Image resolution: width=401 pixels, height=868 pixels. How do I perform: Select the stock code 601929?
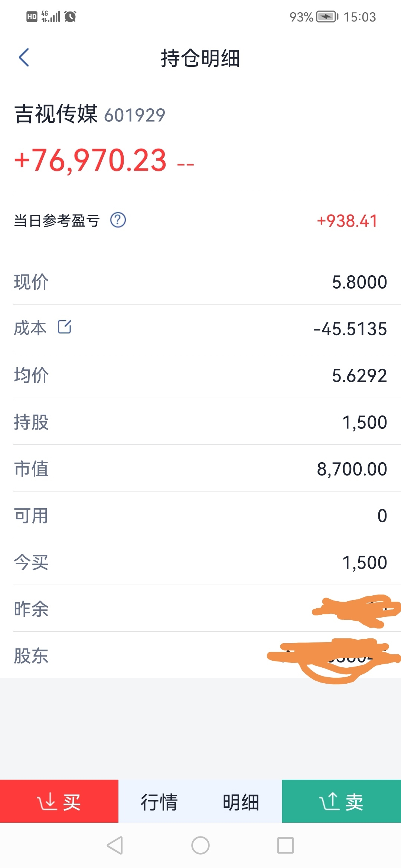(x=135, y=115)
